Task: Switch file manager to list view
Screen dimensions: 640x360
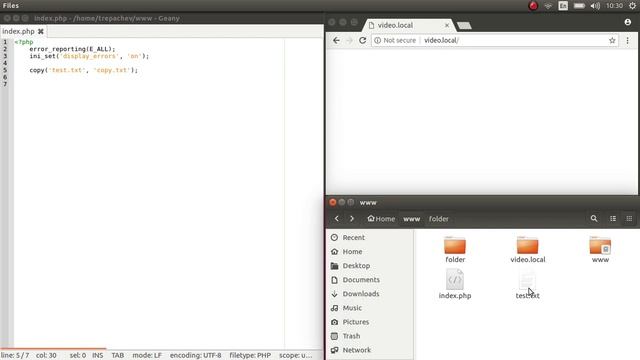Action: [613, 219]
